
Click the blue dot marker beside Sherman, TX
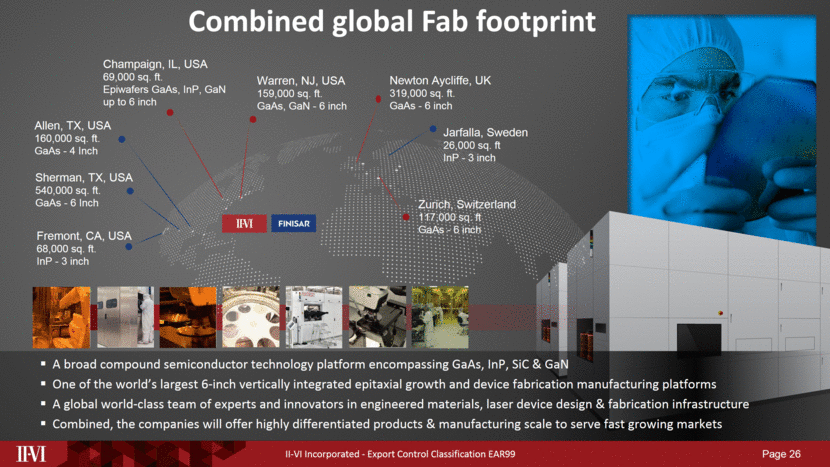click(x=130, y=190)
